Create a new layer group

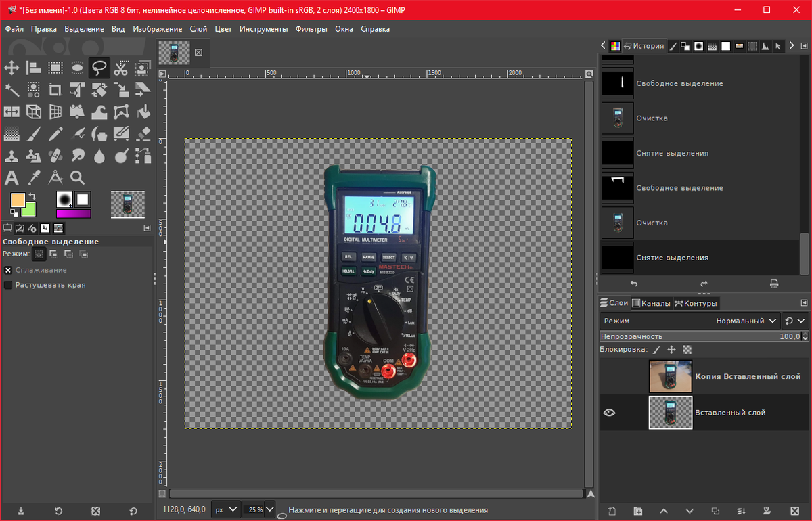pyautogui.click(x=637, y=511)
